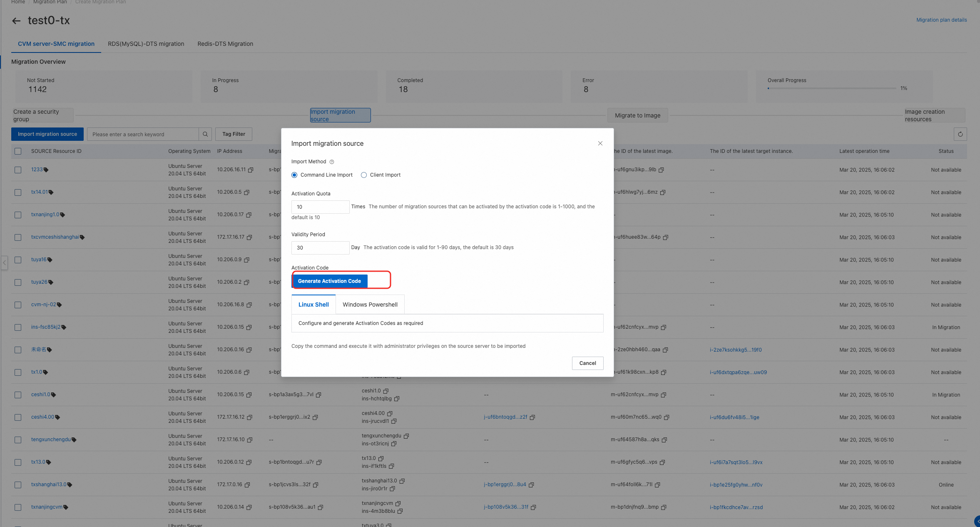The image size is (980, 527).
Task: Expand the collapsed left sidebar handle
Action: coord(4,263)
